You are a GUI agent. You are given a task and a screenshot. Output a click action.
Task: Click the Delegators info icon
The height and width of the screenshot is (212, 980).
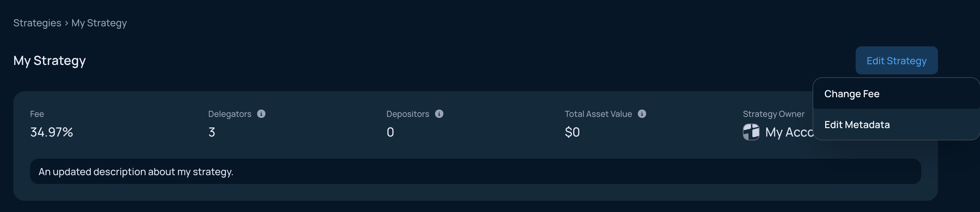click(x=261, y=114)
